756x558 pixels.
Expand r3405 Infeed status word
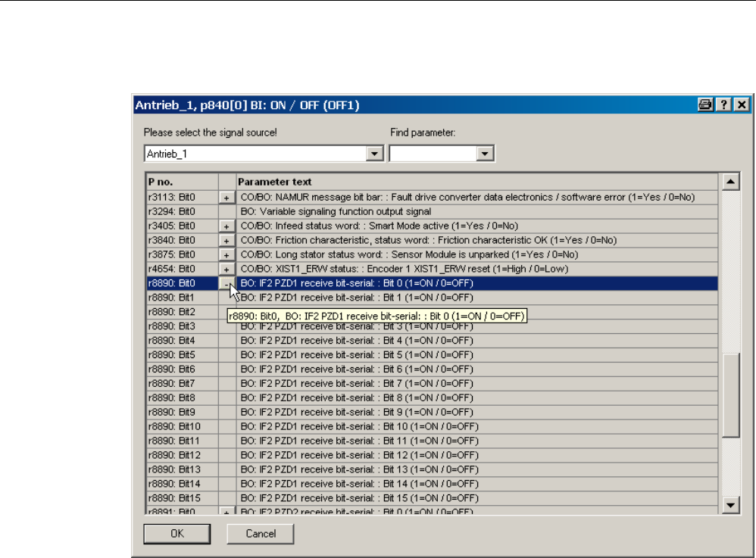click(x=226, y=226)
